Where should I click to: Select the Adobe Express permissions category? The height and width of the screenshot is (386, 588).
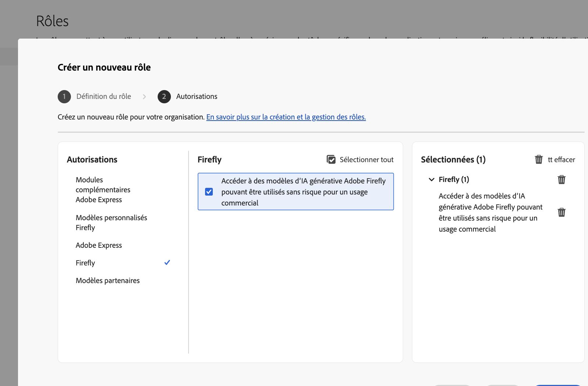[x=98, y=245]
